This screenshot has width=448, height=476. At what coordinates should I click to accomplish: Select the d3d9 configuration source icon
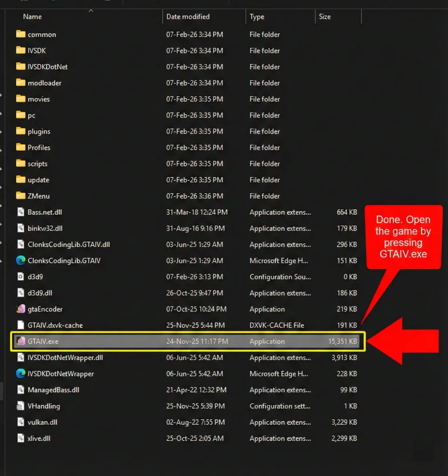tap(20, 277)
